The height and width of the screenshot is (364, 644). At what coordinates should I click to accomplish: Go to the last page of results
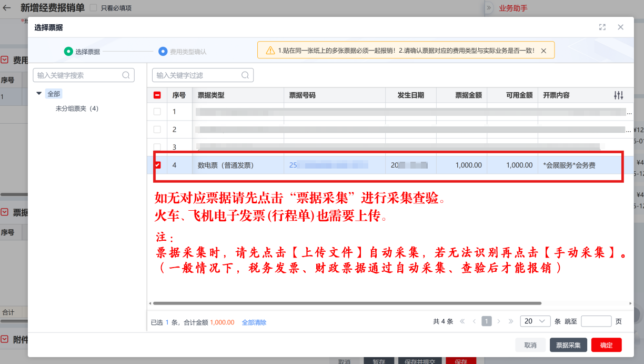pyautogui.click(x=511, y=321)
